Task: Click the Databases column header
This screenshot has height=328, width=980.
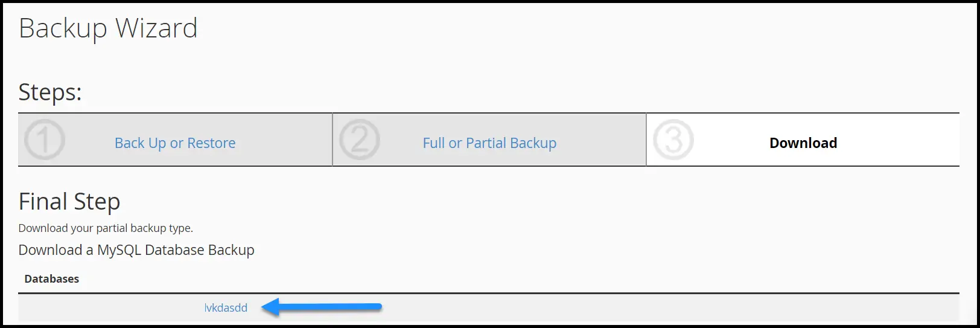Action: pyautogui.click(x=52, y=278)
